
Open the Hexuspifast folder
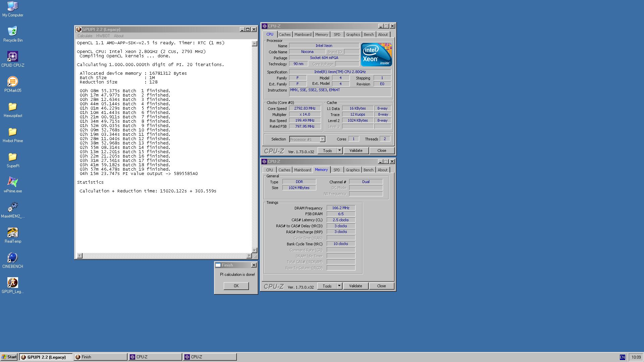click(x=13, y=109)
